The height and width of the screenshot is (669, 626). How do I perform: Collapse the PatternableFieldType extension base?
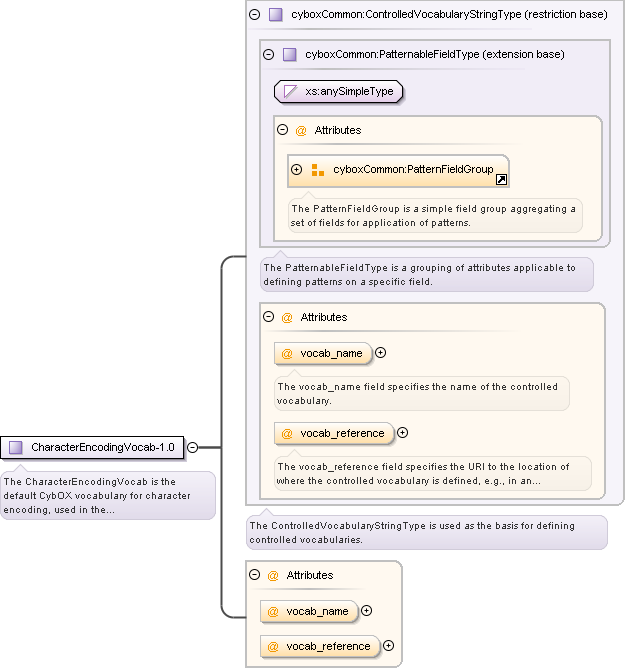click(268, 54)
